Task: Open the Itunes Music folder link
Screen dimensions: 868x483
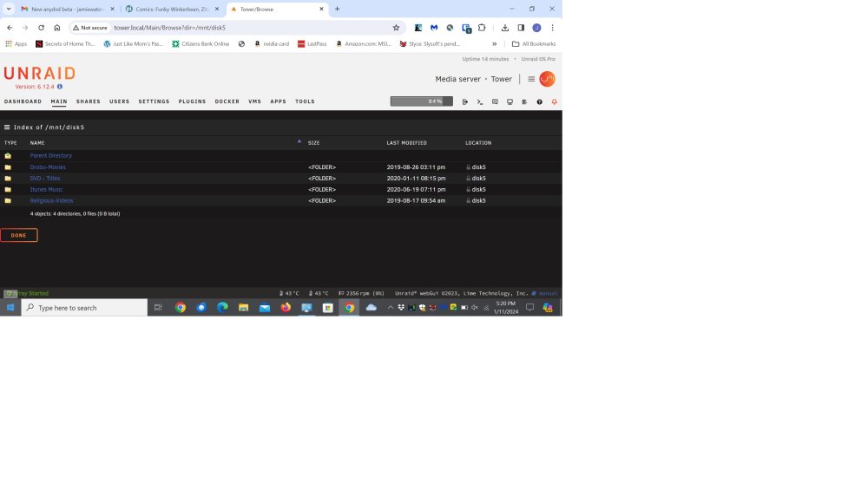Action: (x=47, y=189)
